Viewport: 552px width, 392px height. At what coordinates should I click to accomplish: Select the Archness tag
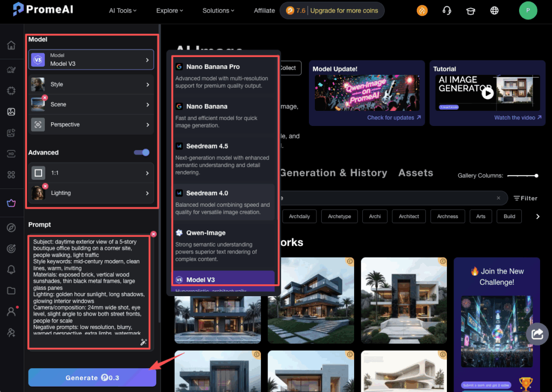447,216
